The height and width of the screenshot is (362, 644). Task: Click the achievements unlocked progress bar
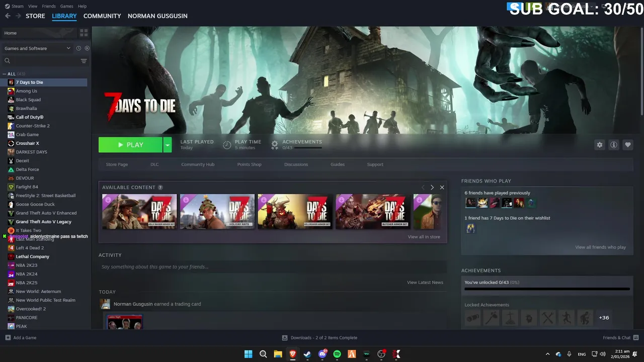pos(547,289)
